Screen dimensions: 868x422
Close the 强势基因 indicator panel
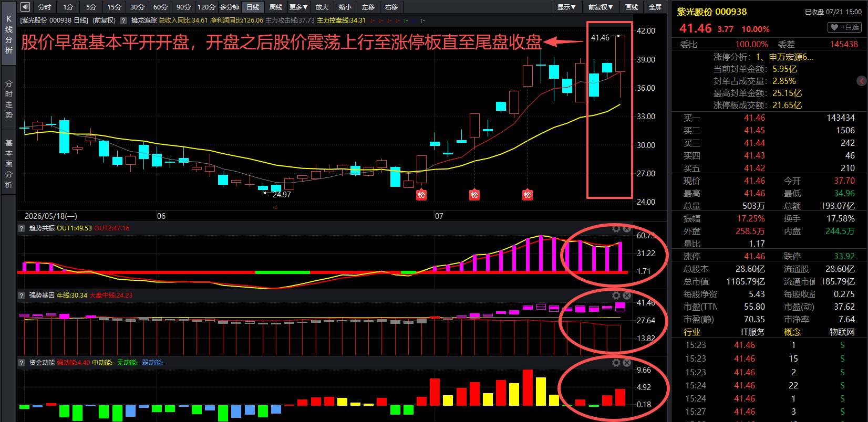pyautogui.click(x=627, y=296)
